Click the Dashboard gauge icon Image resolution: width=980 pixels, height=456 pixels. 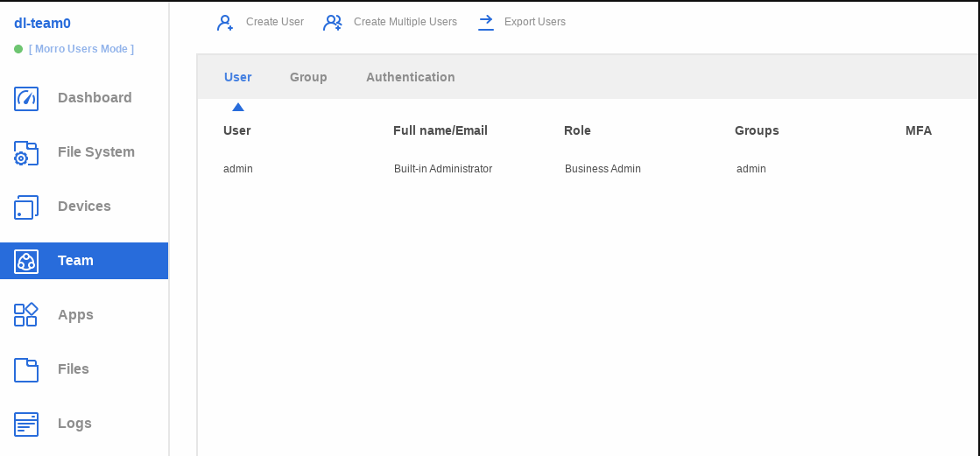tap(26, 98)
